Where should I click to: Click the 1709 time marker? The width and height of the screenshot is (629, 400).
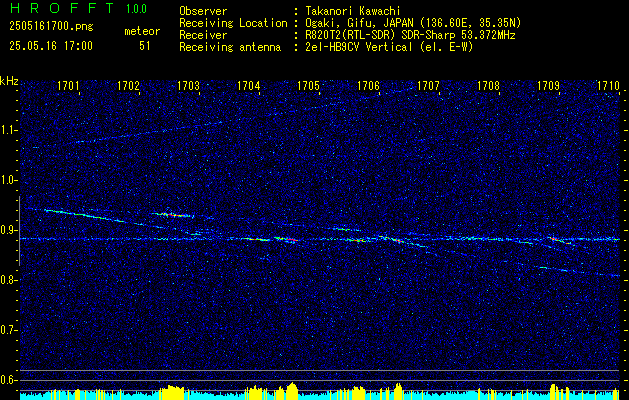(x=549, y=85)
